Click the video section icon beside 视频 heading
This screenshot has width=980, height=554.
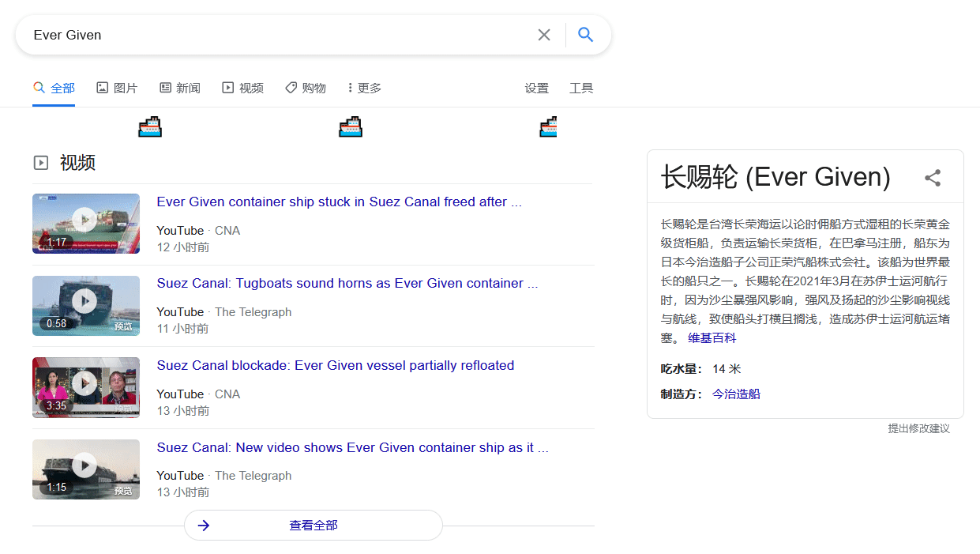pos(41,163)
